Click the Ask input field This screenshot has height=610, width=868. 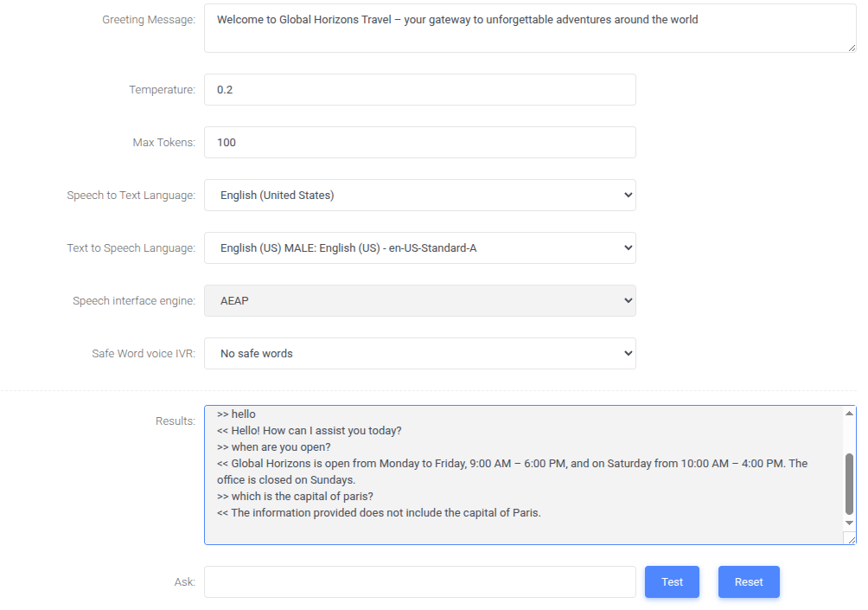pyautogui.click(x=419, y=582)
